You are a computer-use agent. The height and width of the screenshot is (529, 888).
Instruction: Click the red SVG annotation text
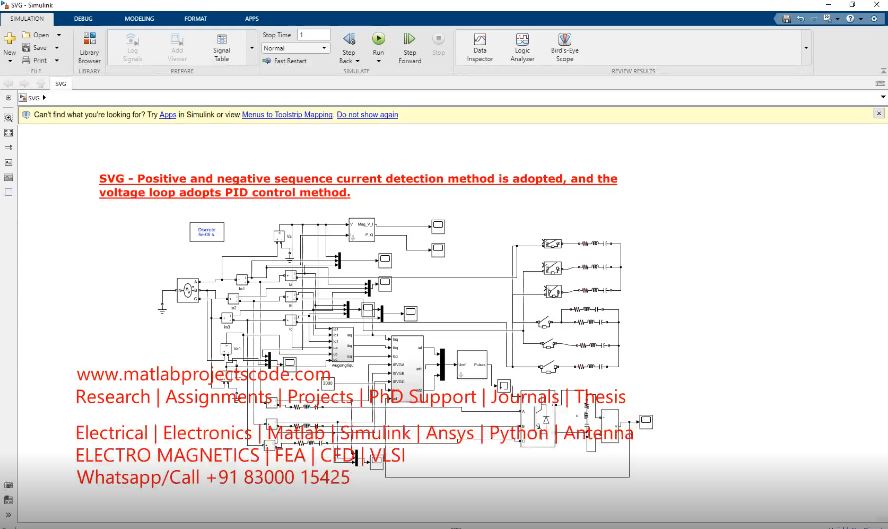click(358, 185)
